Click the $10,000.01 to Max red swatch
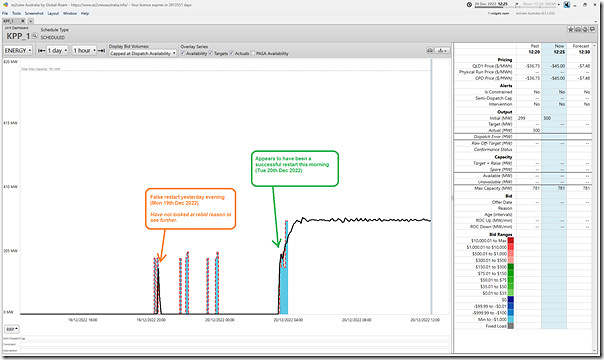This screenshot has width=604, height=360. coord(511,240)
